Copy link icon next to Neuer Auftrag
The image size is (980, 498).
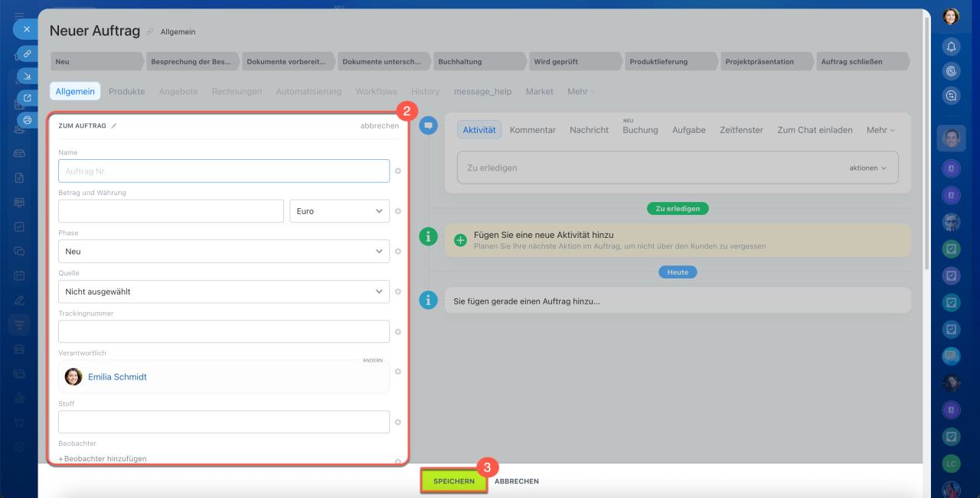pyautogui.click(x=150, y=32)
